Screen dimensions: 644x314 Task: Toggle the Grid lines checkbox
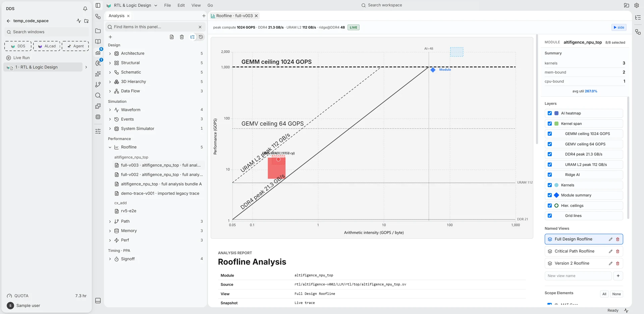[550, 216]
